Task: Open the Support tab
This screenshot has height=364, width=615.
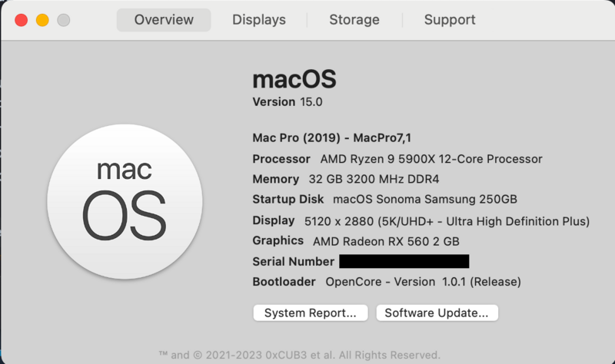Action: pos(450,20)
